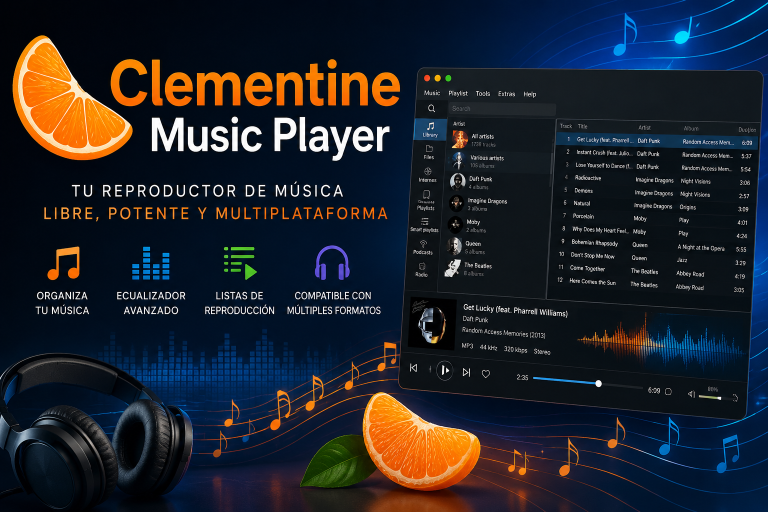Sort by the Title column header

582,126
